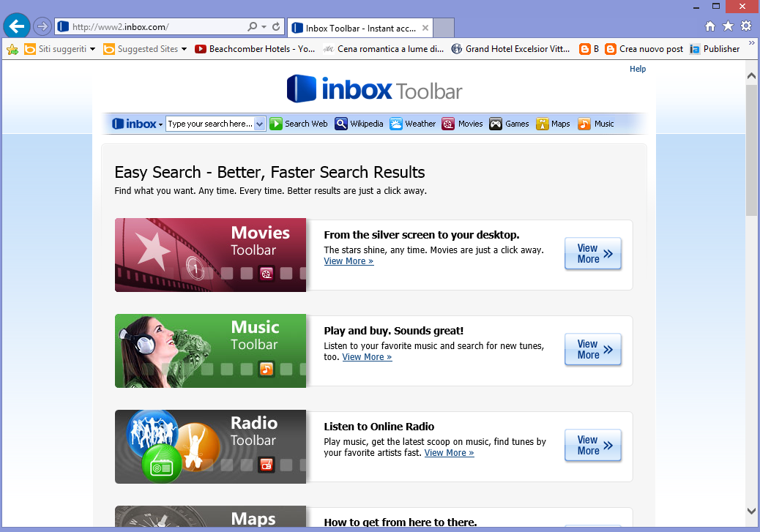Image resolution: width=760 pixels, height=532 pixels.
Task: Click the scrollbar up arrow
Action: [751, 76]
